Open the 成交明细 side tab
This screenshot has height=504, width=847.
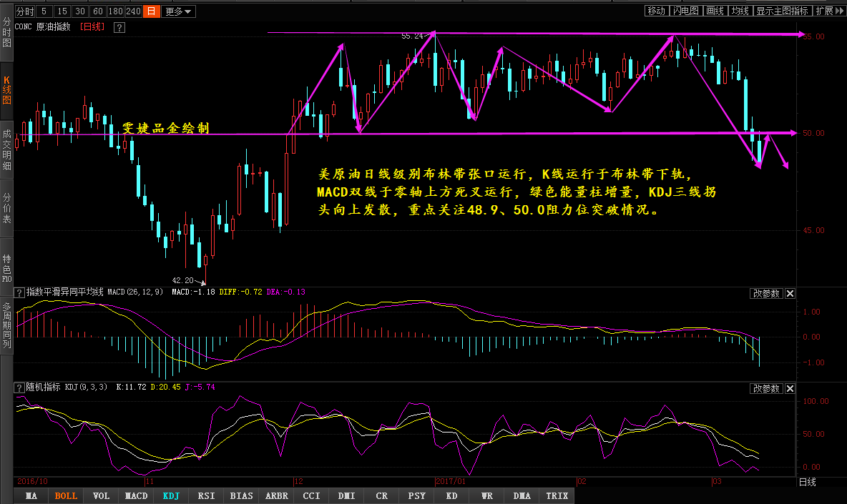pos(6,149)
